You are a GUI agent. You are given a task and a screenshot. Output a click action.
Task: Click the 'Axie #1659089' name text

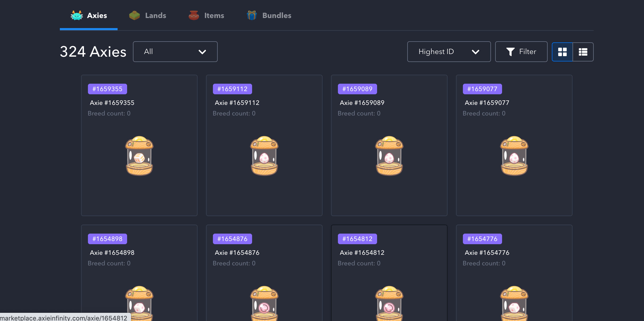pos(362,103)
